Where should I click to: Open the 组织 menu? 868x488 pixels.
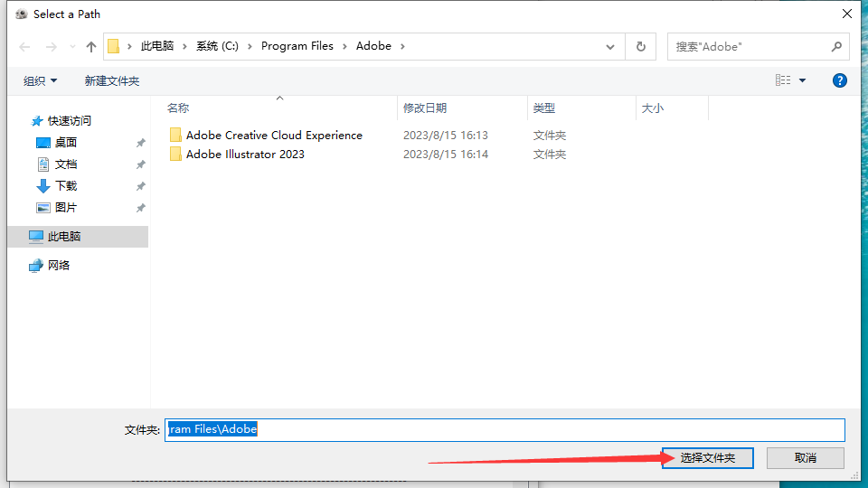[40, 80]
